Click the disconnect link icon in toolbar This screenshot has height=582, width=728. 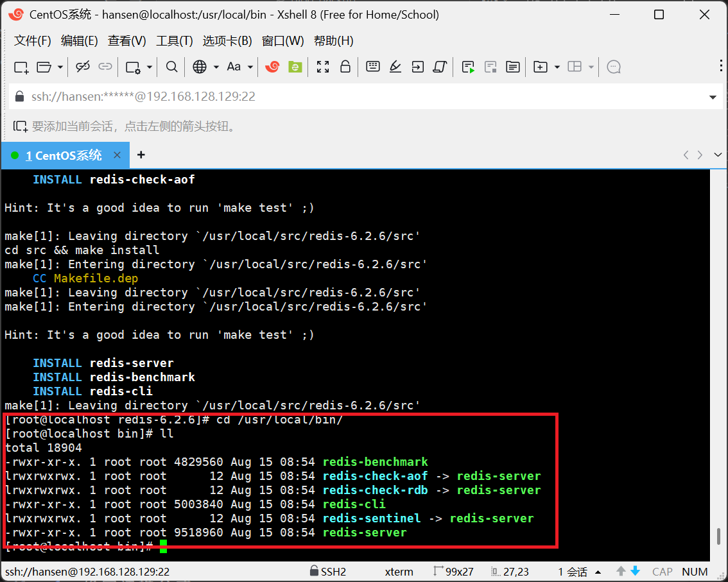click(x=83, y=67)
